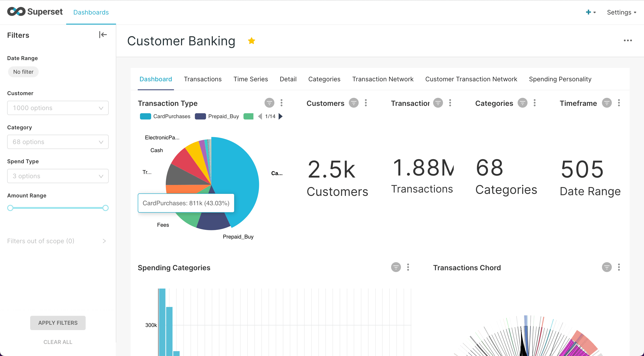
Task: Toggle the favorite star on Customer Banking
Action: point(252,41)
